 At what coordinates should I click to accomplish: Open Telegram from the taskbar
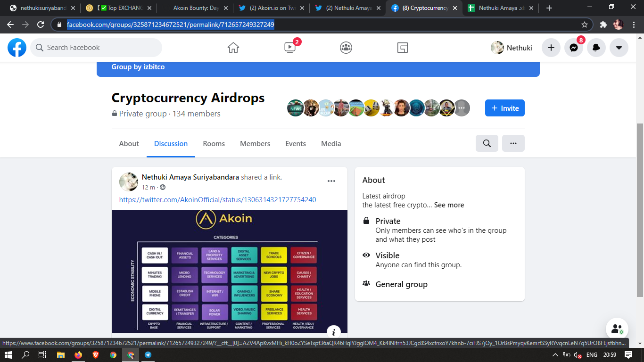tap(148, 355)
